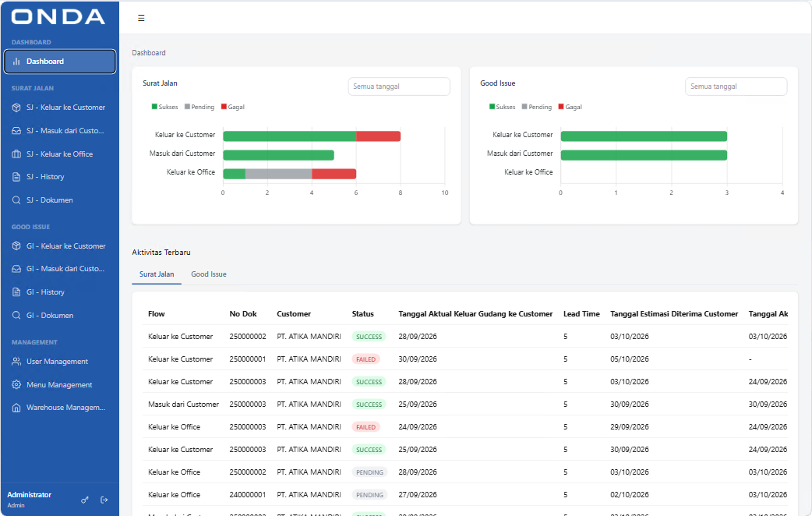The height and width of the screenshot is (516, 812).
Task: Toggle Pending legend in Good Issue chart
Action: tap(536, 107)
